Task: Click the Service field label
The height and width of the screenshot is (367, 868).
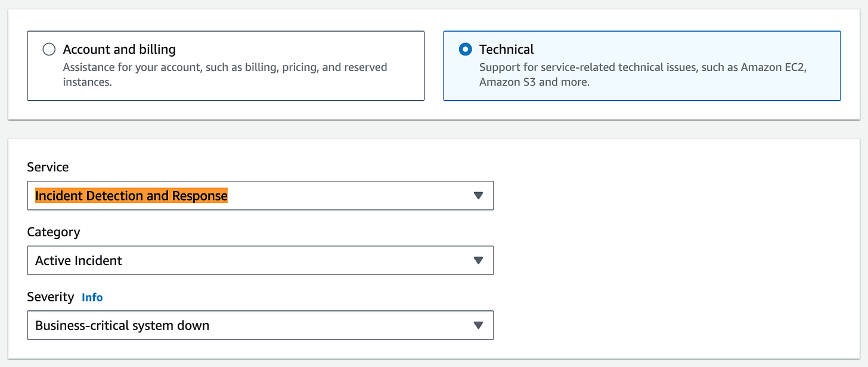Action: (48, 167)
